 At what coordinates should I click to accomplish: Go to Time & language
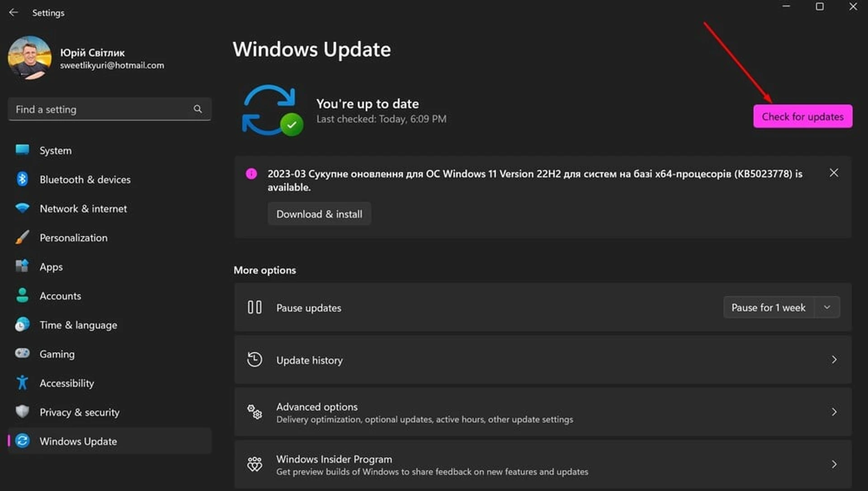110,325
